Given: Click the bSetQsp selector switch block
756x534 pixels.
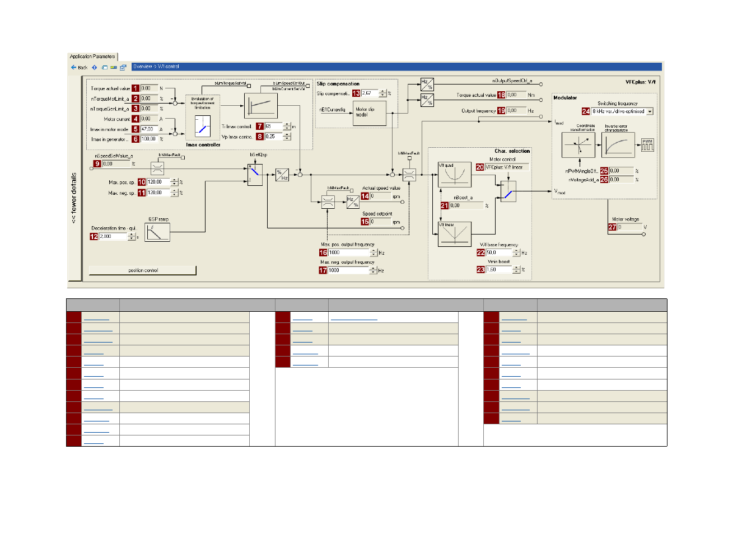Looking at the screenshot, I should coord(255,174).
